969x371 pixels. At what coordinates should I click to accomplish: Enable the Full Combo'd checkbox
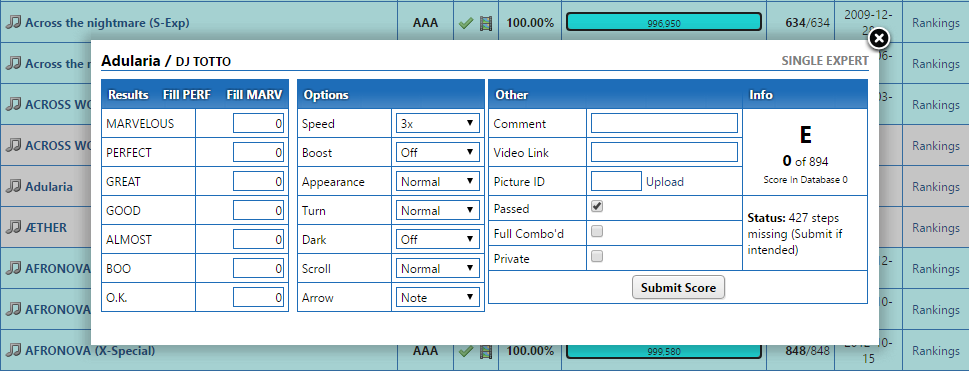click(597, 232)
